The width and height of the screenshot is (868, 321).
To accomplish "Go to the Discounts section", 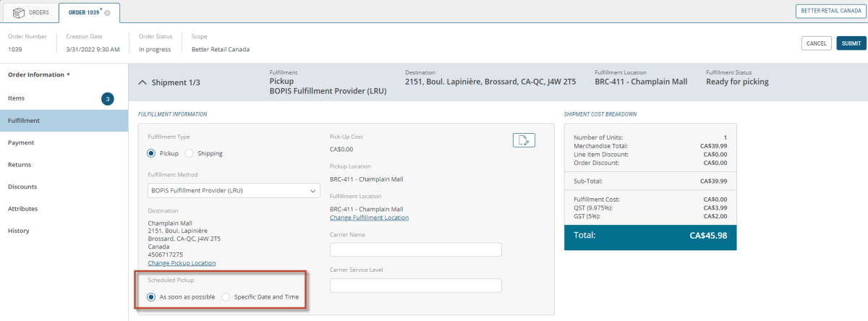I will click(x=22, y=187).
